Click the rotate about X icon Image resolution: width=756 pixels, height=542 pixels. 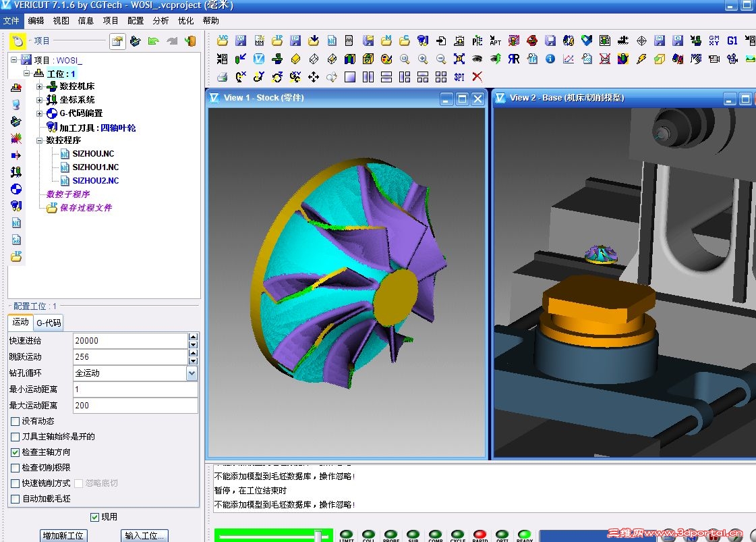pyautogui.click(x=241, y=77)
